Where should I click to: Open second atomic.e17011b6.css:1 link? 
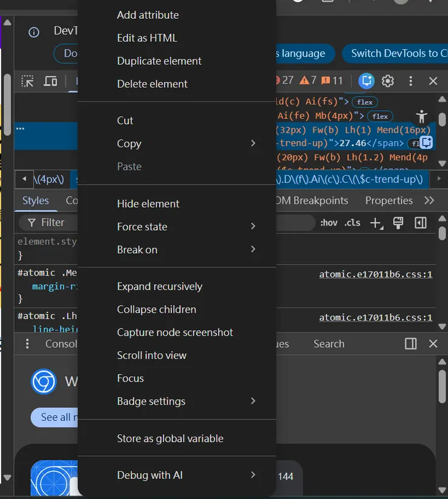[x=375, y=317]
